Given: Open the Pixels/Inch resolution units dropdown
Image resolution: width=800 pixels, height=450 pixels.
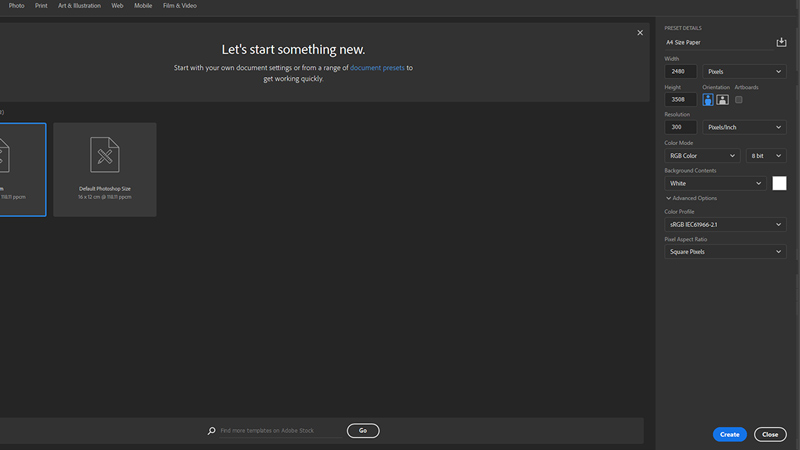Looking at the screenshot, I should (744, 127).
